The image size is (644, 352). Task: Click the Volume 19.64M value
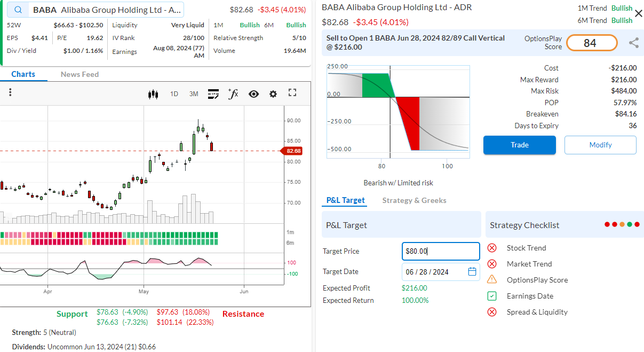pos(295,51)
